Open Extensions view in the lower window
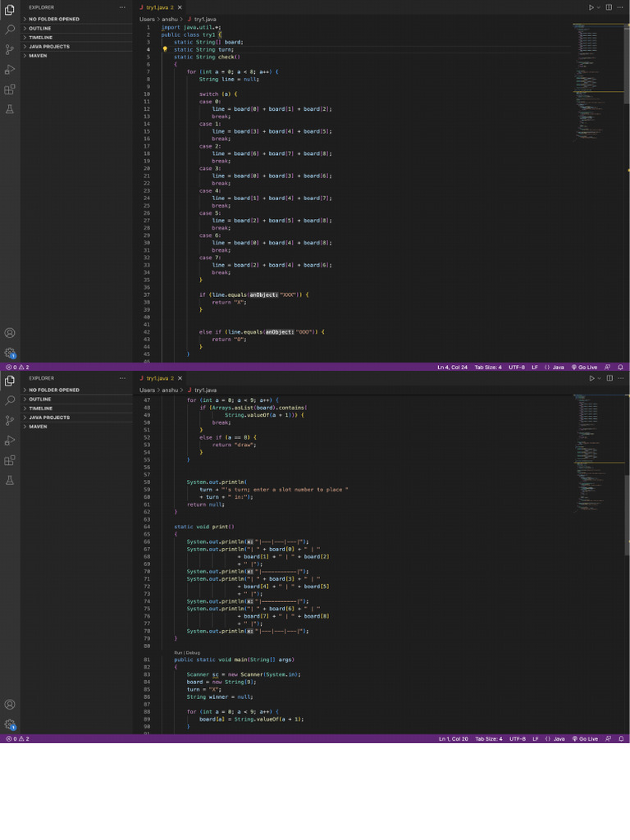The width and height of the screenshot is (630, 840). point(10,461)
